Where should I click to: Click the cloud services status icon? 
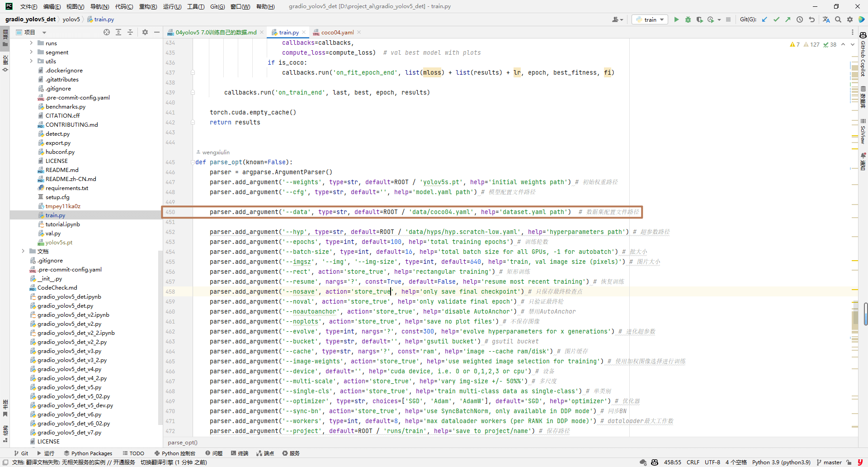(643, 462)
